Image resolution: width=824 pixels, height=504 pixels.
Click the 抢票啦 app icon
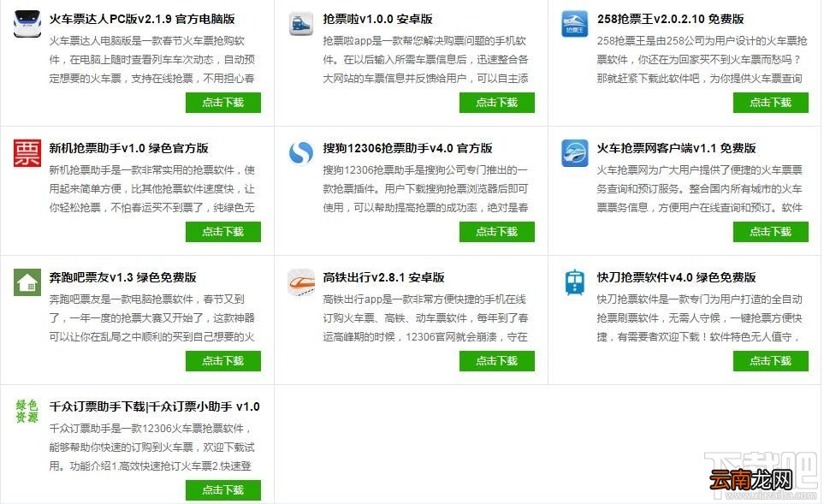[x=301, y=24]
